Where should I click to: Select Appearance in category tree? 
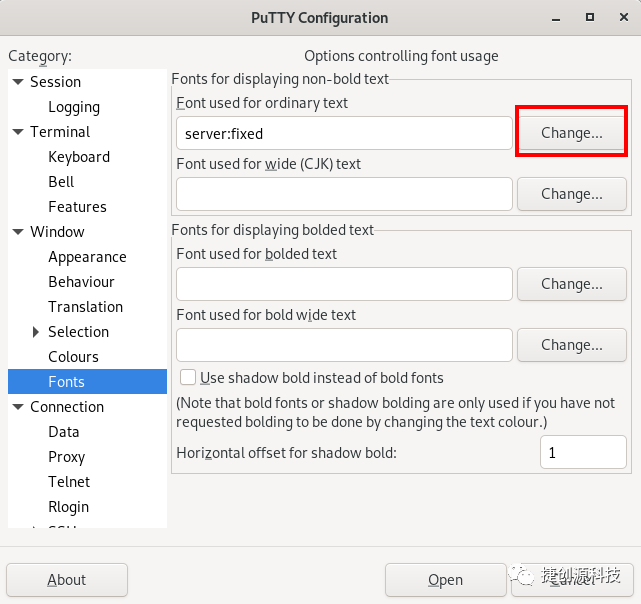[x=87, y=257]
